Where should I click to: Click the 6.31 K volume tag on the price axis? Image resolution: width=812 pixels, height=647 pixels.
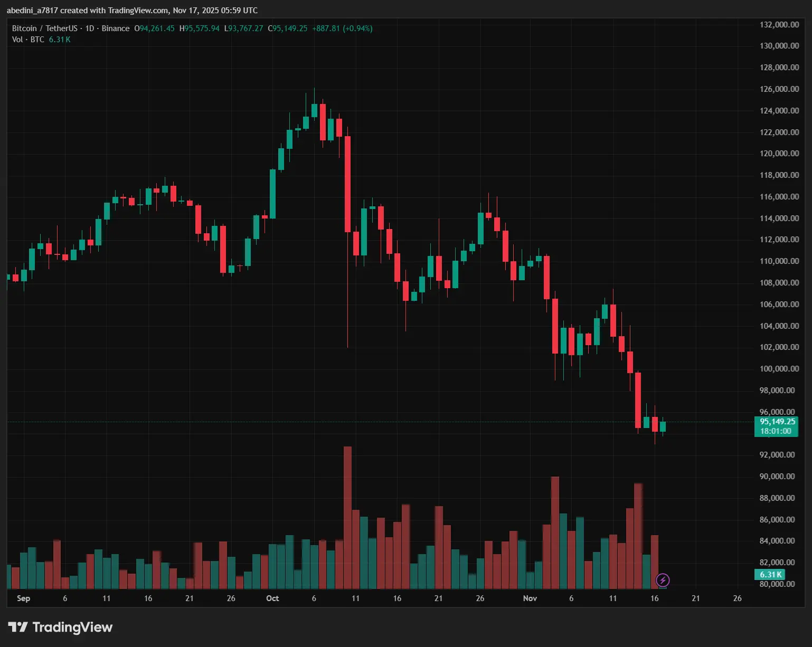coord(770,574)
